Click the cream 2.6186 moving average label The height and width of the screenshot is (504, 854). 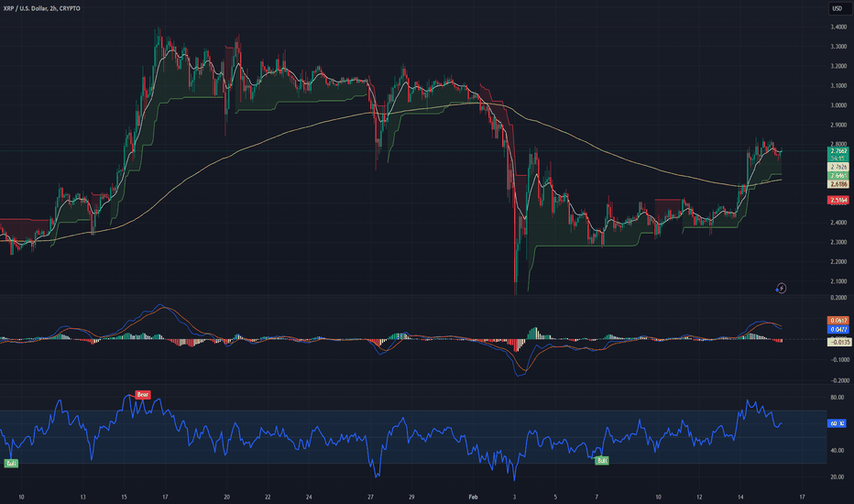tap(838, 184)
